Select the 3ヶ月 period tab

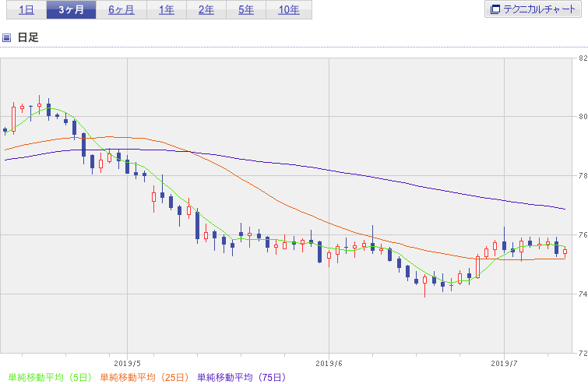click(71, 10)
